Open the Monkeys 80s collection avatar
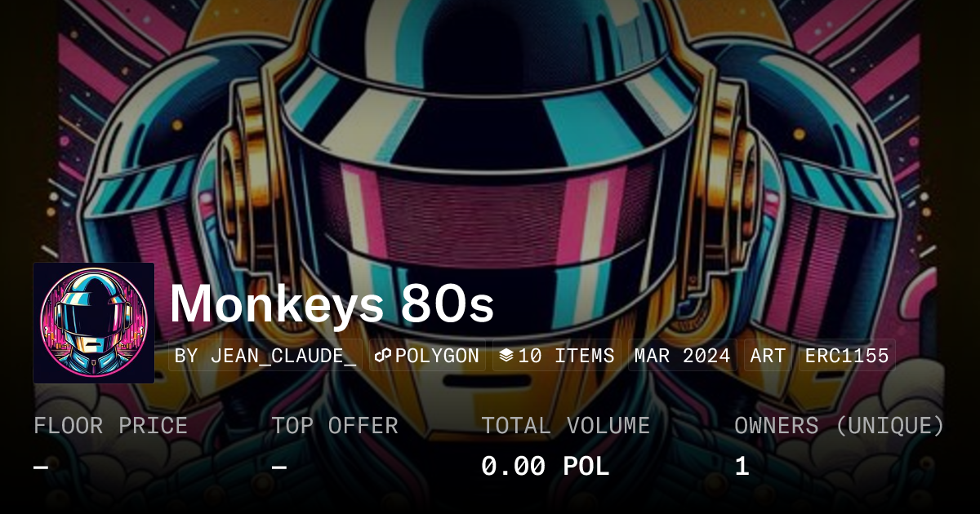The height and width of the screenshot is (514, 980). pos(94,323)
